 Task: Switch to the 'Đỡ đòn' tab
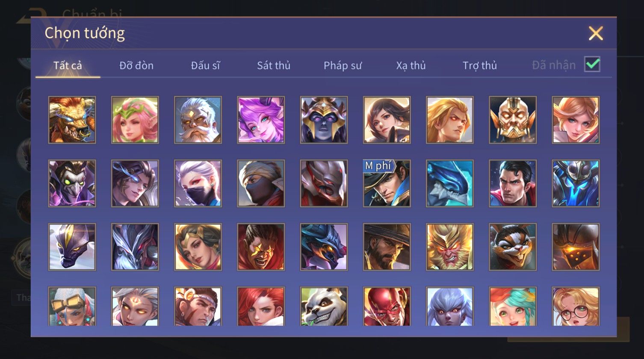(136, 65)
